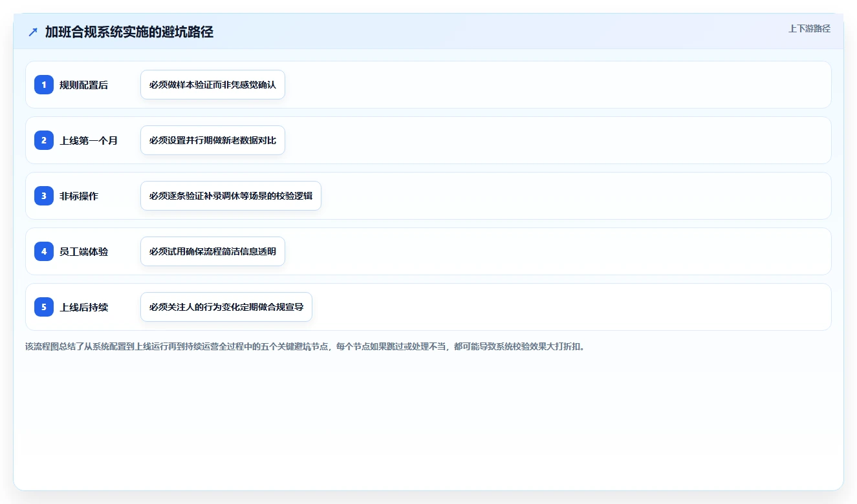The width and height of the screenshot is (857, 504).
Task: Click the empty area of step 3 row
Action: 576,196
